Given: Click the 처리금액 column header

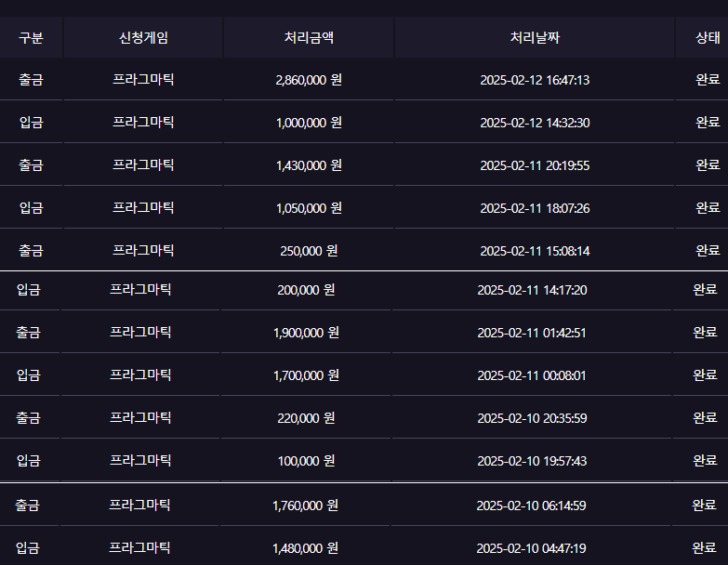Looking at the screenshot, I should point(309,38).
